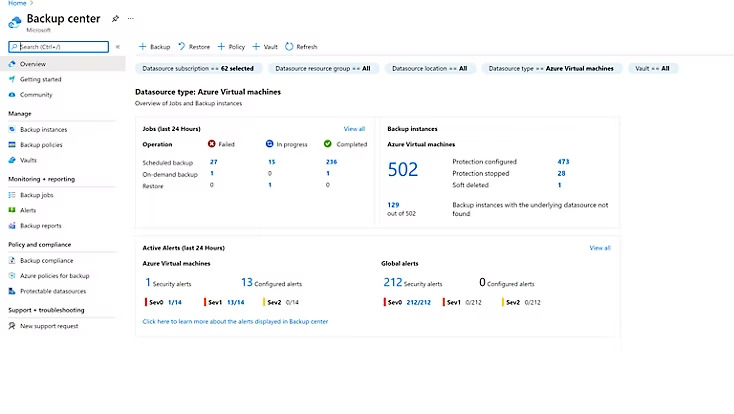This screenshot has width=734, height=414.
Task: Open the ellipsis more options menu
Action: coord(131,19)
